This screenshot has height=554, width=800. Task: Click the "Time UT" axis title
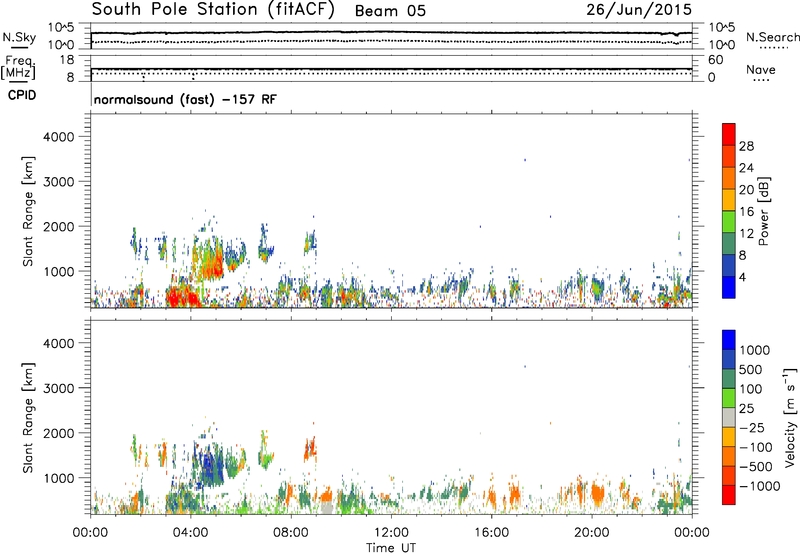pyautogui.click(x=391, y=548)
